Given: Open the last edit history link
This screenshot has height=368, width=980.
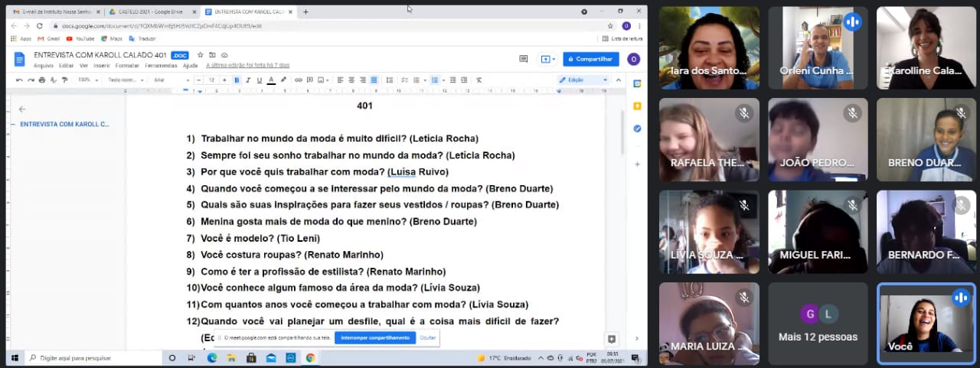Looking at the screenshot, I should point(248,66).
